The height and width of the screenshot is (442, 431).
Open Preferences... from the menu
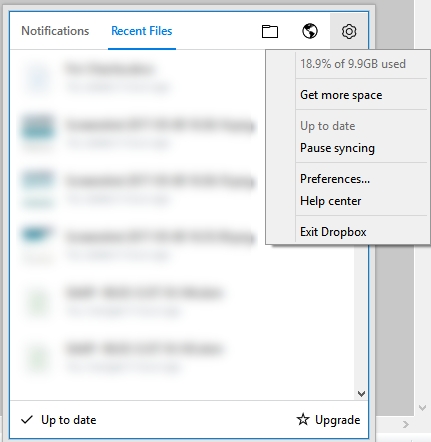pos(335,179)
